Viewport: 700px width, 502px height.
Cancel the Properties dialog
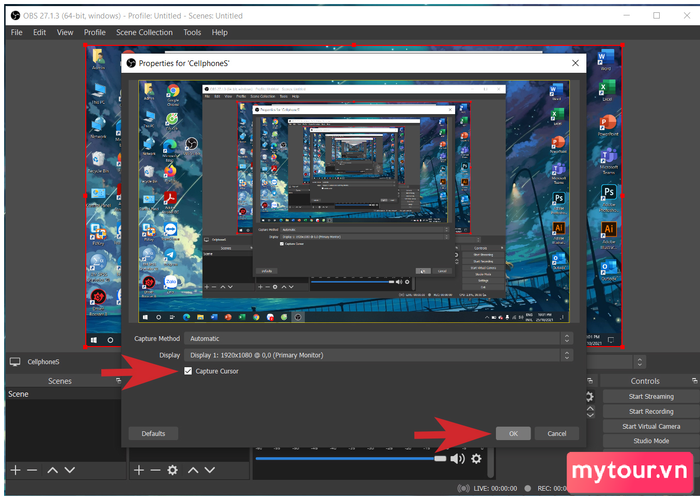point(556,434)
